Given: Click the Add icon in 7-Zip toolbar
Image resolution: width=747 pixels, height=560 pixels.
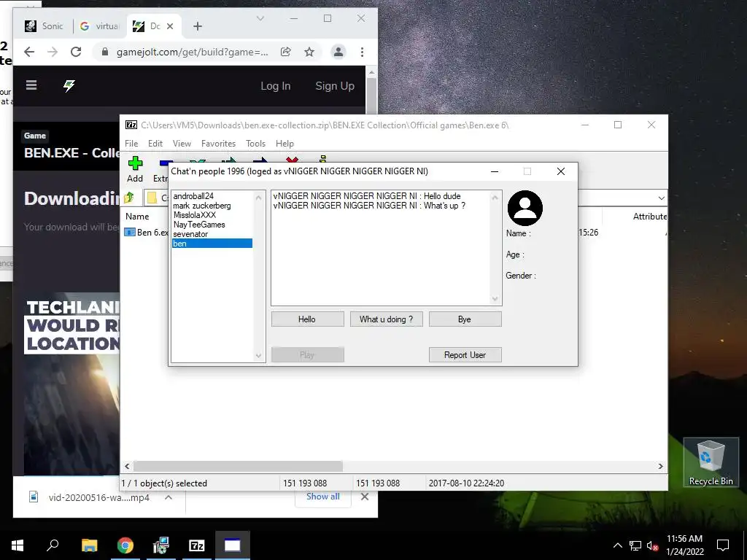Looking at the screenshot, I should 135,164.
